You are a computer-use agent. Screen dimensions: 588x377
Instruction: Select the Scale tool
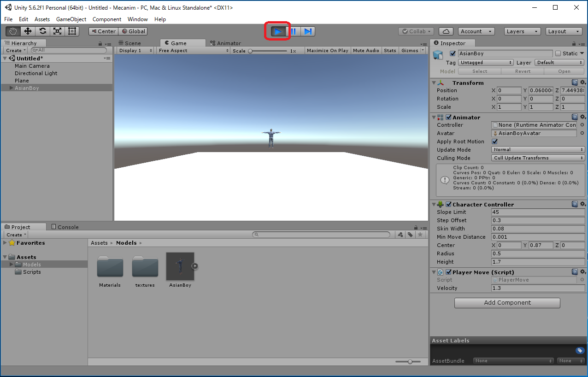pos(57,31)
